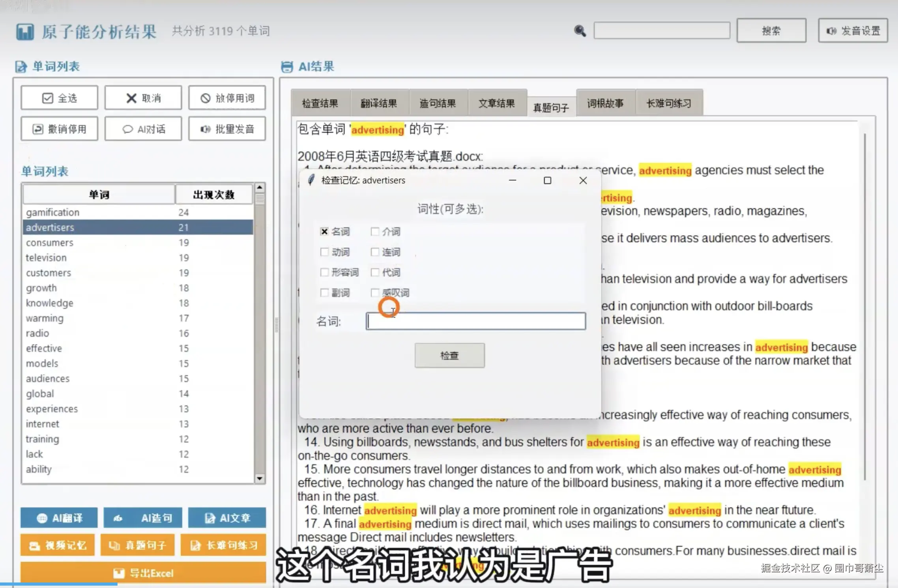Select the word growth

(138, 288)
